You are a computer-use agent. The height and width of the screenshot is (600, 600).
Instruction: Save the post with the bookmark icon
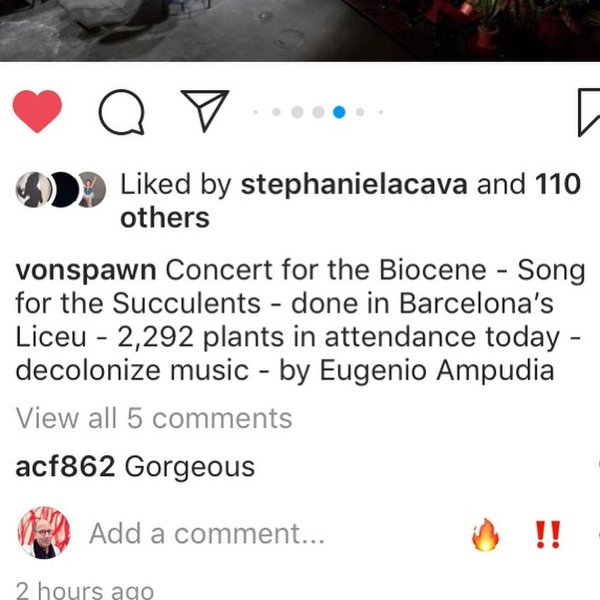[x=589, y=112]
